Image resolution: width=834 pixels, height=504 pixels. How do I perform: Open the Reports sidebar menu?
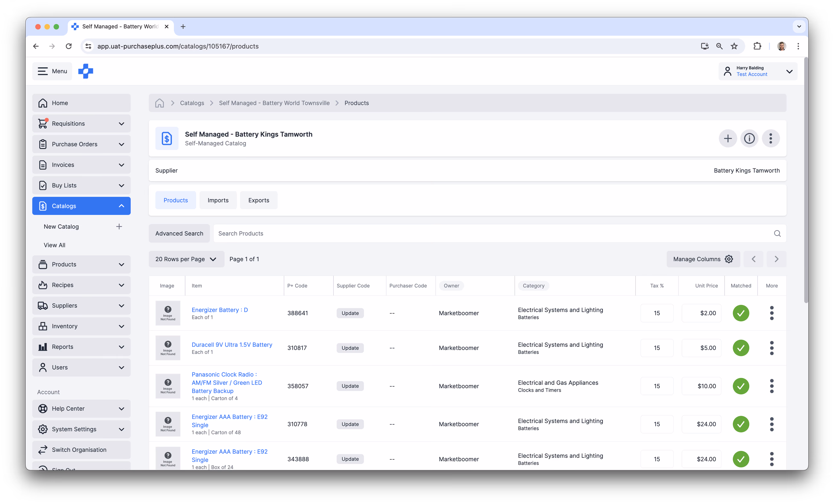(x=81, y=346)
